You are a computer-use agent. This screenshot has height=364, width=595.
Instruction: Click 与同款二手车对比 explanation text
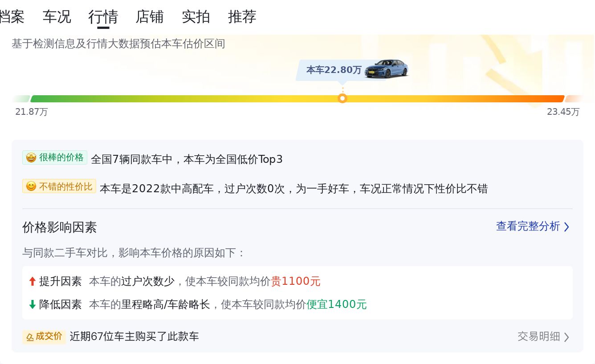(x=134, y=253)
